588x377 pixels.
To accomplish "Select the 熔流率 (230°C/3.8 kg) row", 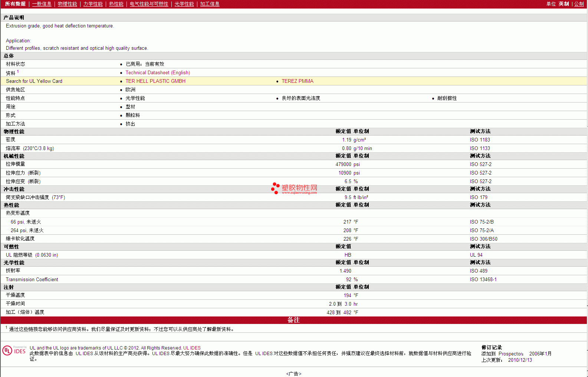I will [x=293, y=148].
